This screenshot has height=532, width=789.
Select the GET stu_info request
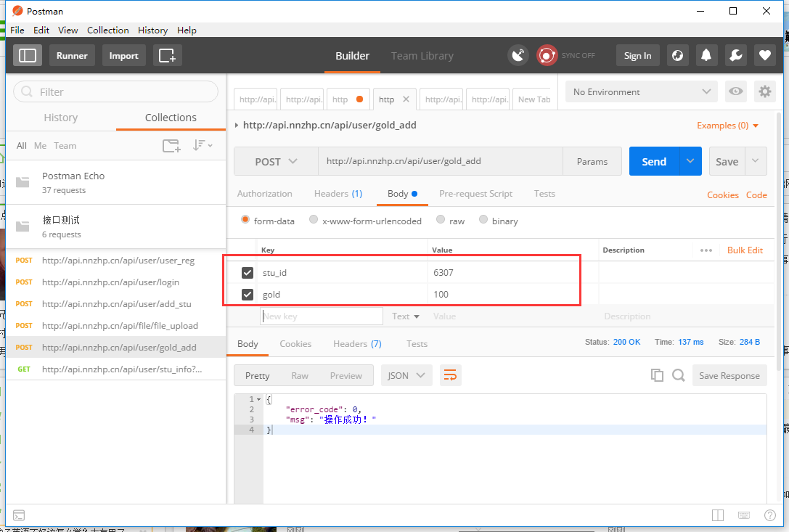point(115,369)
